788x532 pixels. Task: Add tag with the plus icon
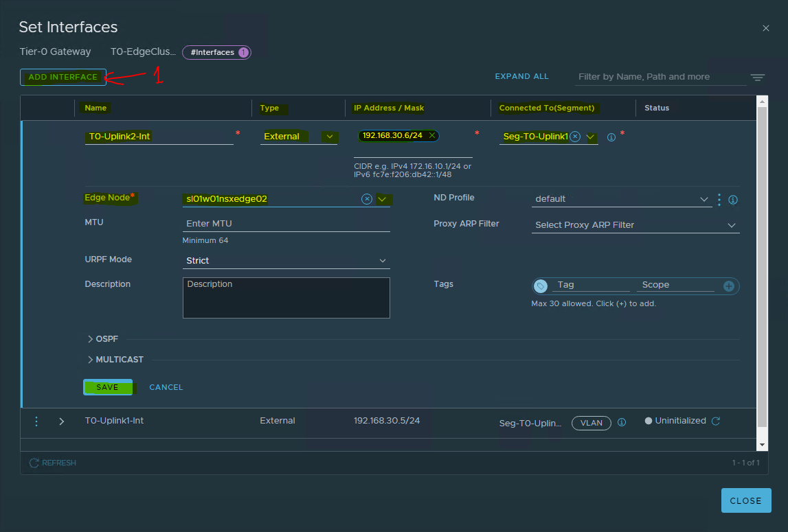(729, 286)
